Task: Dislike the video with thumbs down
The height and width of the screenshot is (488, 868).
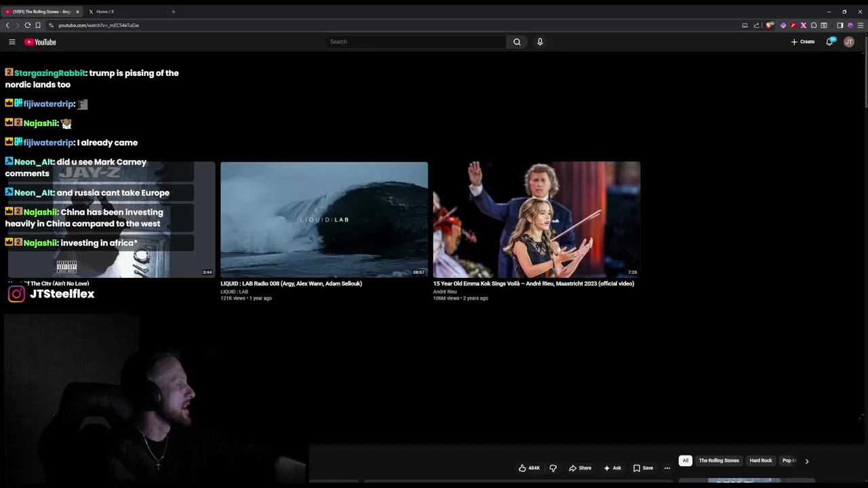Action: click(553, 468)
